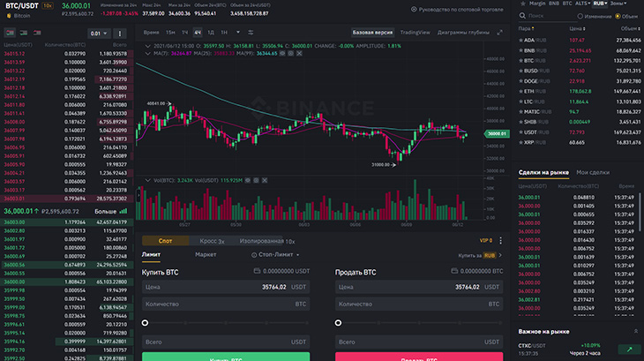This screenshot has width=644, height=361.
Task: Click the market search magnifier icon
Action: click(522, 16)
